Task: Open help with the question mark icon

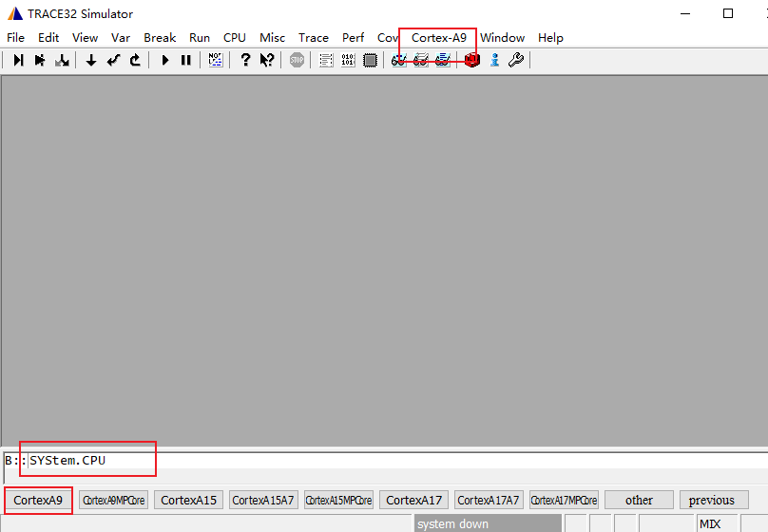Action: (x=245, y=60)
